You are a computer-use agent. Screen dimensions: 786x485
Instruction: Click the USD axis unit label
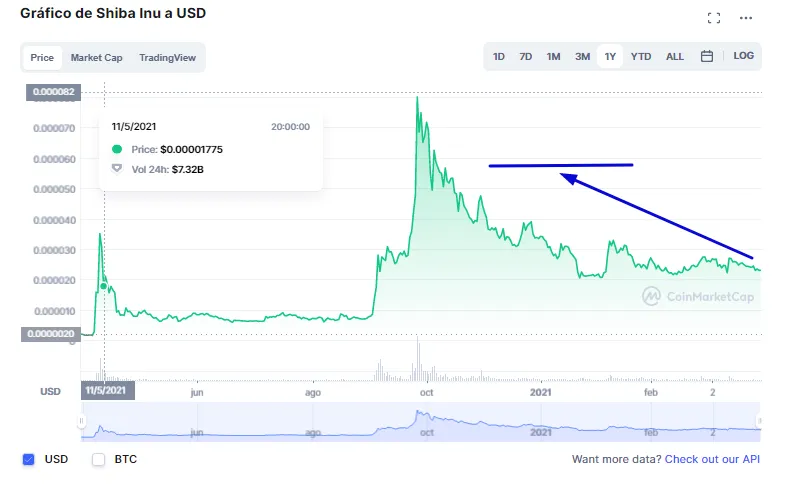50,391
